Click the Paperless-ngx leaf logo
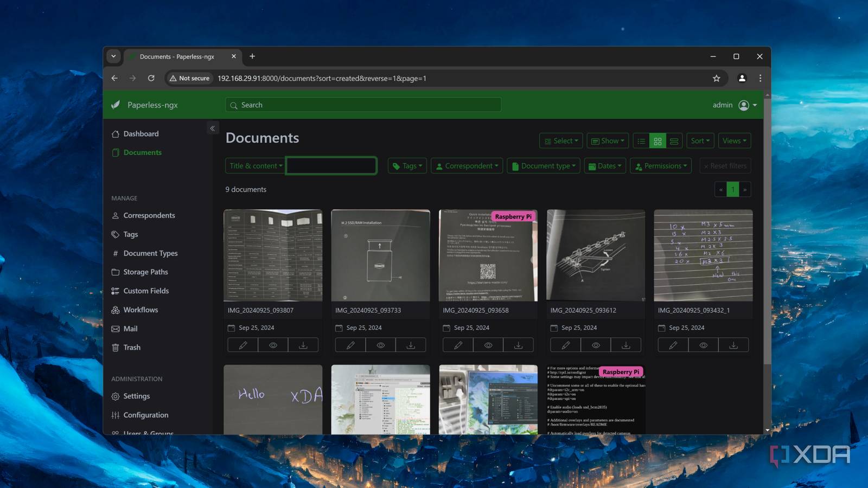Screen dimensions: 868x488 (x=116, y=105)
